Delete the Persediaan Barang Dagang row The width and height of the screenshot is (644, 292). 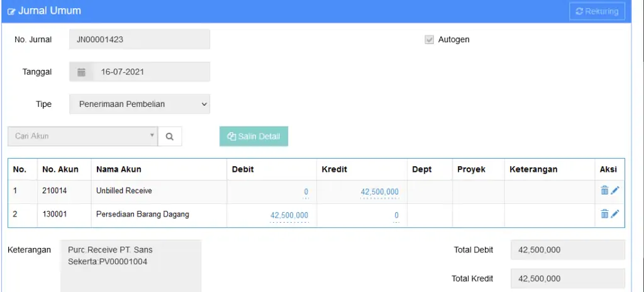coord(604,213)
